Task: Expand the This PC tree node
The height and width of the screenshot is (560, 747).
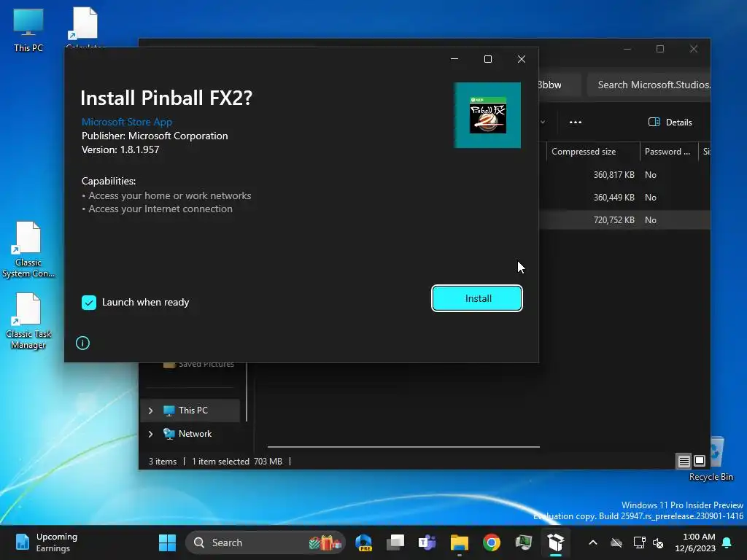Action: [x=150, y=411]
